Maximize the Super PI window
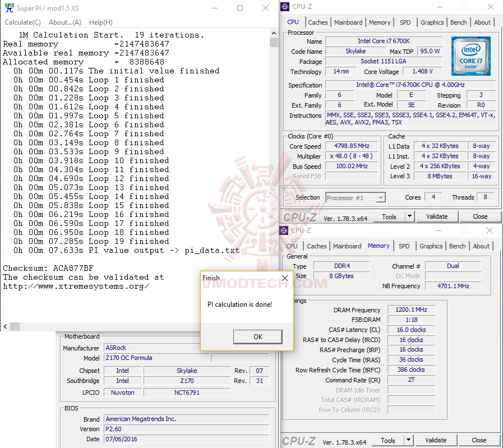This screenshot has width=503, height=448. click(240, 8)
